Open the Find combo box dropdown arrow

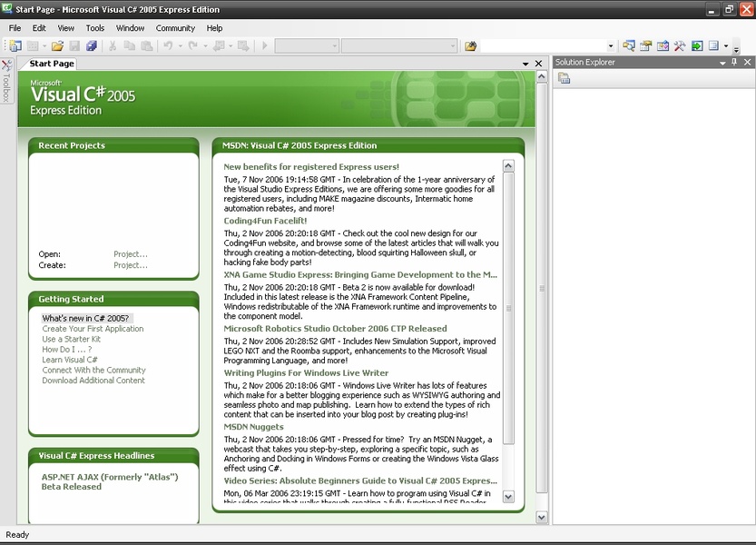tap(611, 45)
